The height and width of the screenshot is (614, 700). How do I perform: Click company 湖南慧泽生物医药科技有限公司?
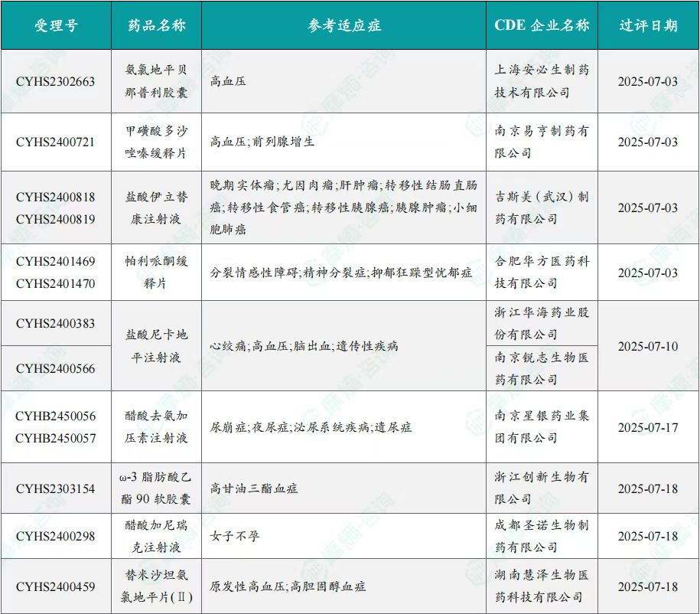pos(542,586)
